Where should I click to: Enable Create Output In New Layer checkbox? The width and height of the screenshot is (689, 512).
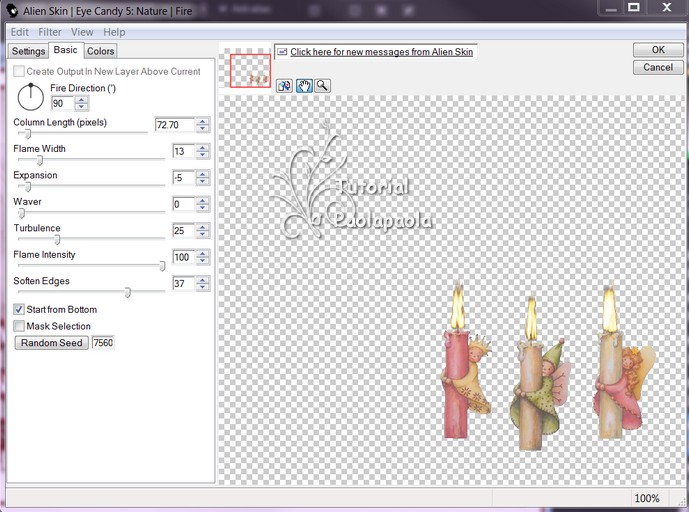pos(19,71)
